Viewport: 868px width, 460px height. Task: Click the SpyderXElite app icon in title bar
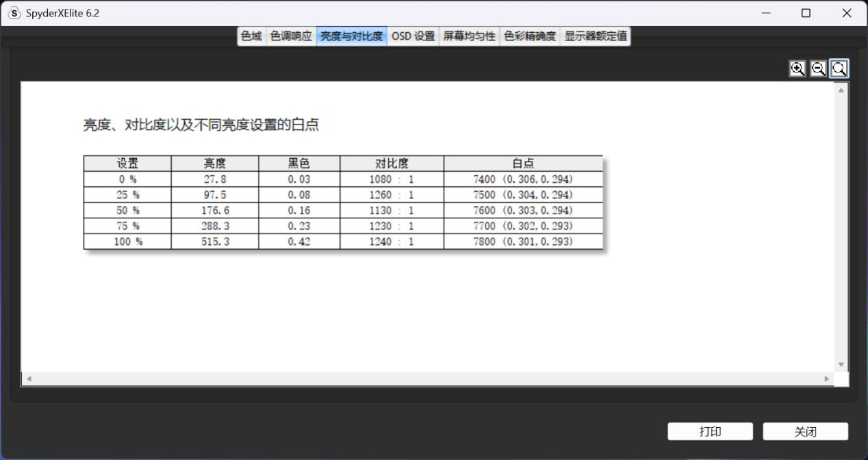point(14,13)
